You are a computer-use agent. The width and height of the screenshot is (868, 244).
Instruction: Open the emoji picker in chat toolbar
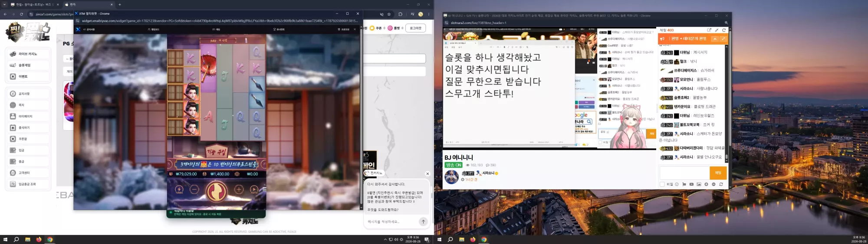[677, 184]
